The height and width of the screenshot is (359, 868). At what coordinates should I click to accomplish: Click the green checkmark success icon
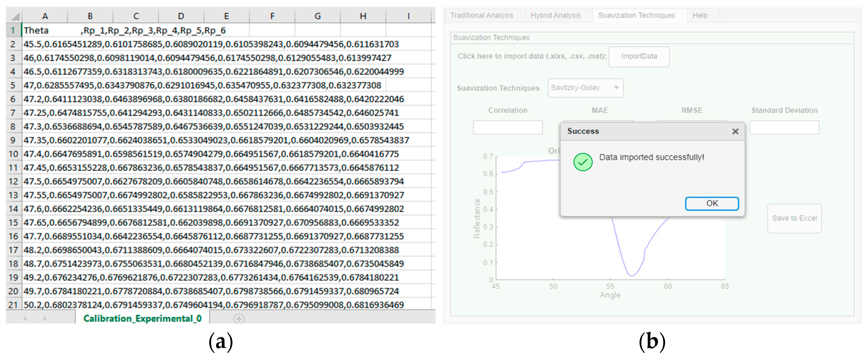pyautogui.click(x=582, y=162)
